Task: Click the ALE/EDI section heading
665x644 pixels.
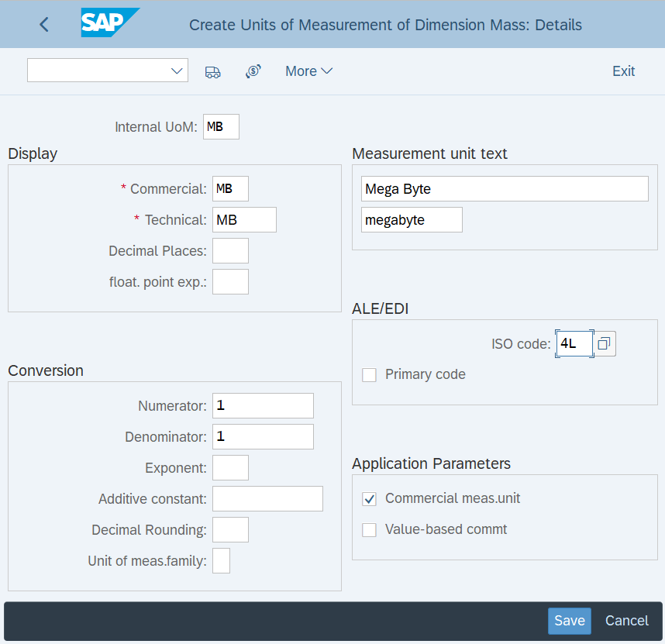Action: coord(381,308)
